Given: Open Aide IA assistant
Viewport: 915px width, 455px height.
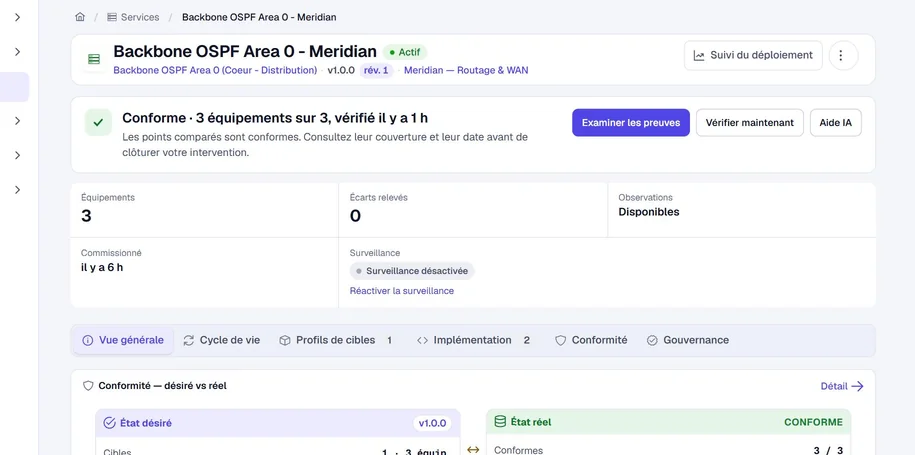Looking at the screenshot, I should (x=836, y=122).
